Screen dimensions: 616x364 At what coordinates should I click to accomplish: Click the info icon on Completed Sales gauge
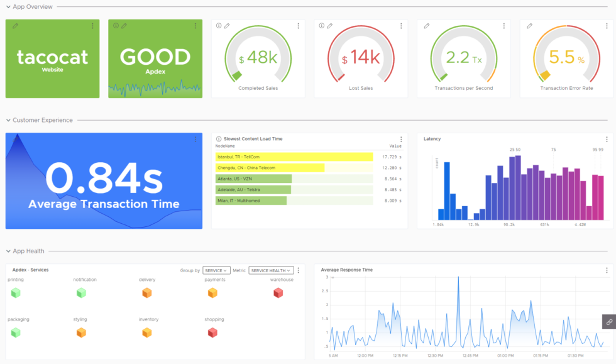[x=217, y=26]
